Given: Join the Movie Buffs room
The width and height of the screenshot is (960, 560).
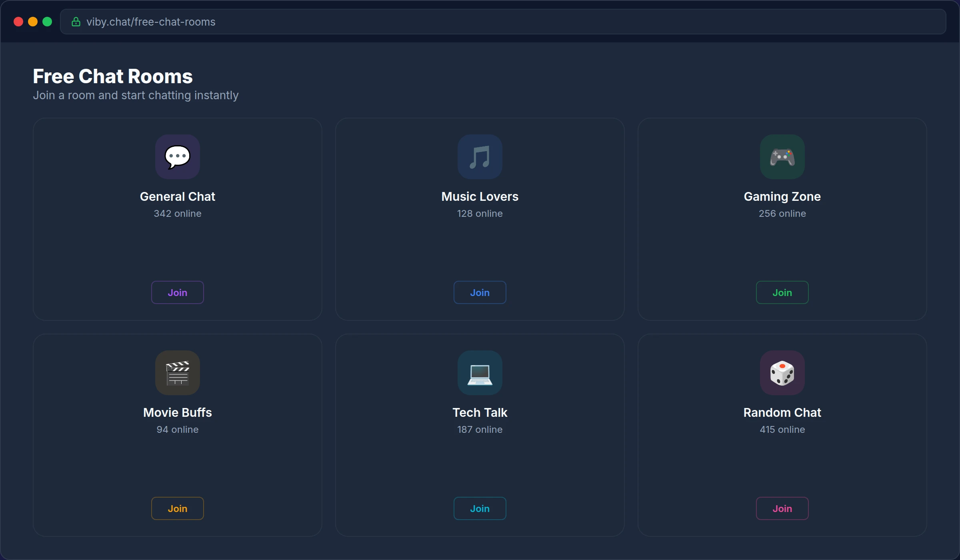Looking at the screenshot, I should (177, 508).
